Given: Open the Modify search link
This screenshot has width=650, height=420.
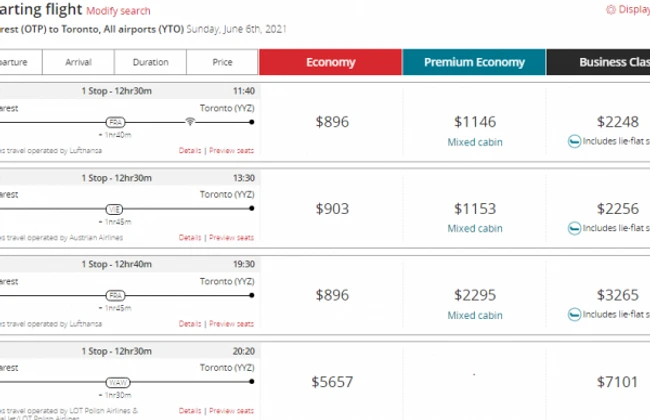Looking at the screenshot, I should click(x=118, y=11).
